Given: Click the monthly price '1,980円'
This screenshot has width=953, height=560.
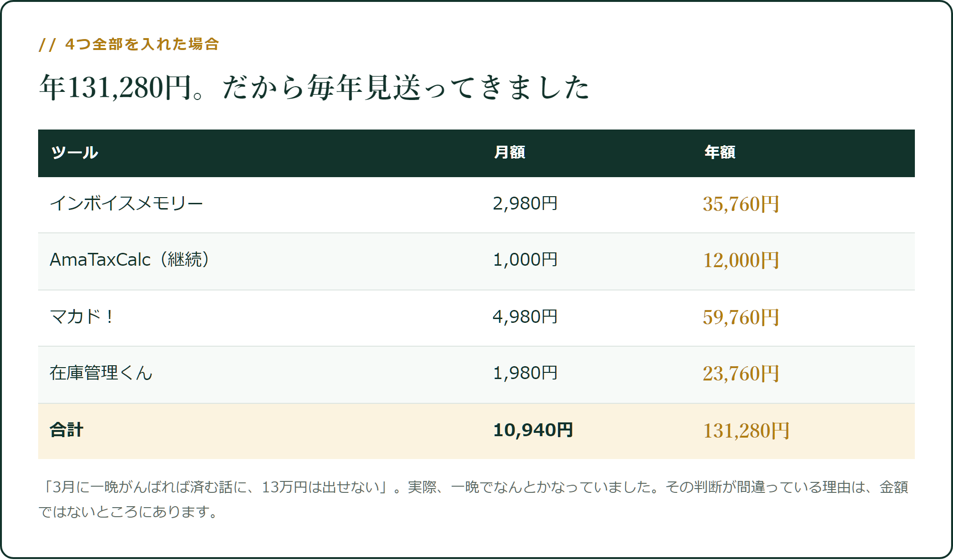Looking at the screenshot, I should tap(525, 373).
